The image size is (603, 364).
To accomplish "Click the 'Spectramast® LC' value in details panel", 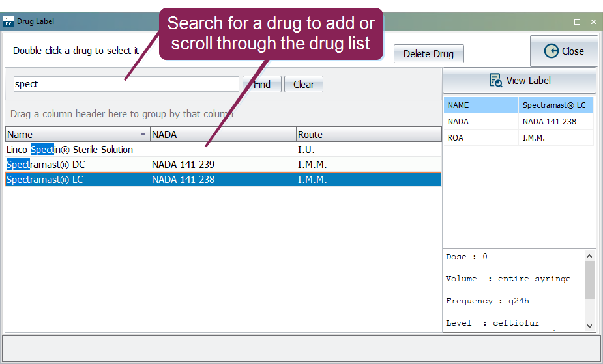I will (x=554, y=105).
